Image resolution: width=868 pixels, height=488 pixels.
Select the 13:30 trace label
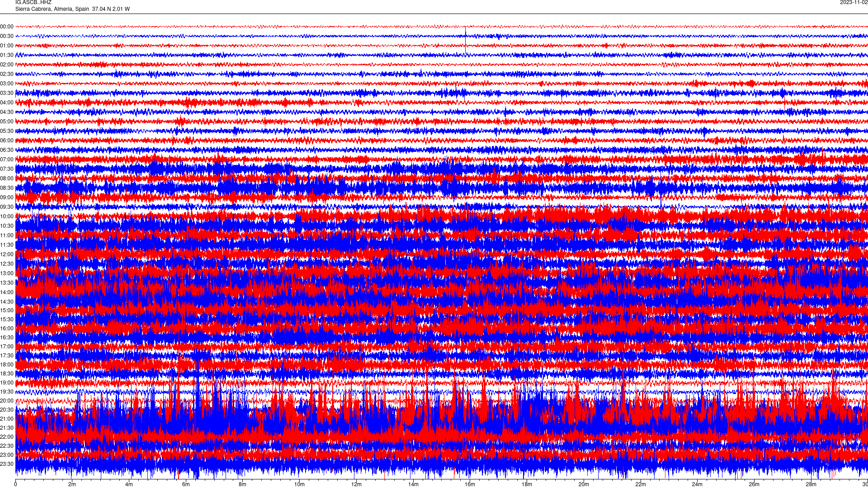click(x=7, y=283)
